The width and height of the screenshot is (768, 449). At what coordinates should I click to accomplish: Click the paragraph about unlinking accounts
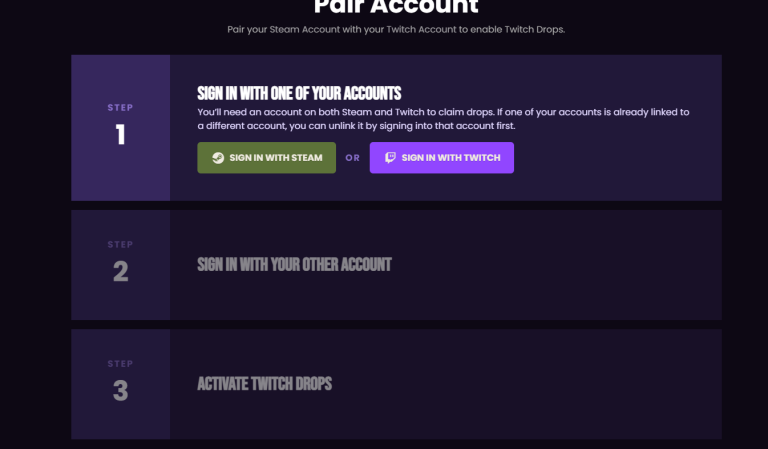[444, 119]
